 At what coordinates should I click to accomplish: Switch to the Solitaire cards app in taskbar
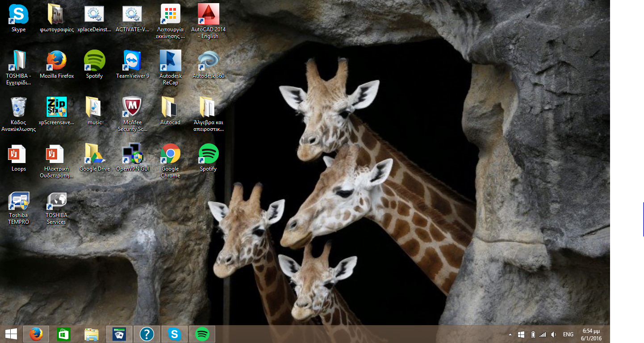tap(119, 334)
